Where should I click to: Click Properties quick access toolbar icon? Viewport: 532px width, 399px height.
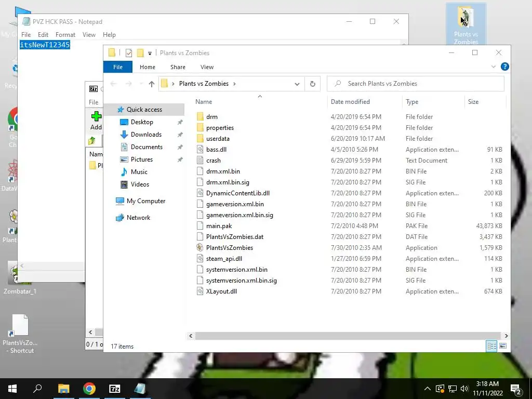point(129,53)
